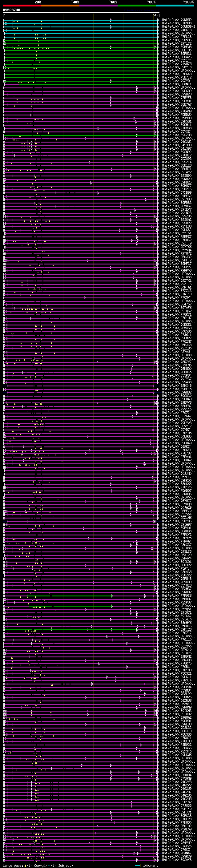Screen dimensions: 197x868
Task: Select label UniRef100_A7QMC2
Action: 177,240
